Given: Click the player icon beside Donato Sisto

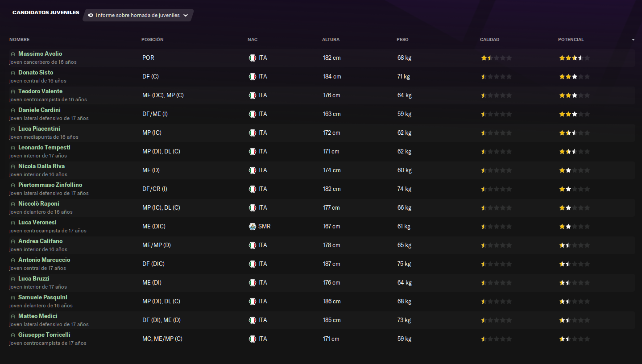Looking at the screenshot, I should pyautogui.click(x=13, y=73).
